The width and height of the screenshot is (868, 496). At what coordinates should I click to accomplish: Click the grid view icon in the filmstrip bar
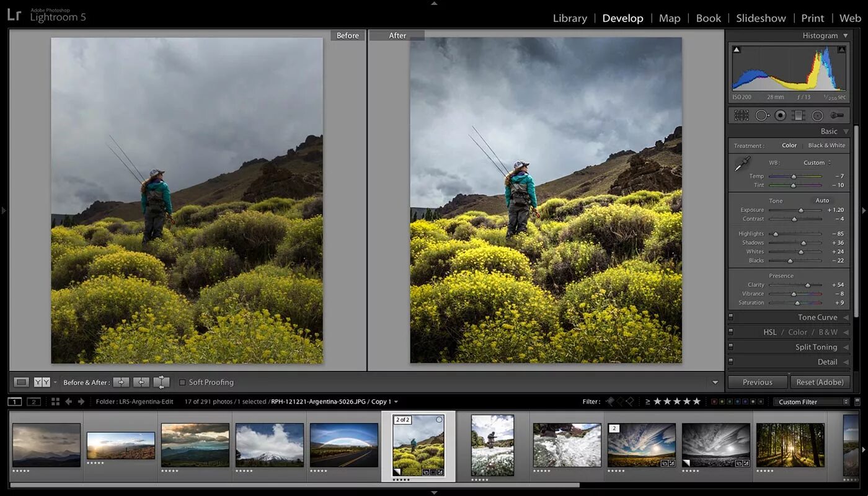[x=55, y=401]
